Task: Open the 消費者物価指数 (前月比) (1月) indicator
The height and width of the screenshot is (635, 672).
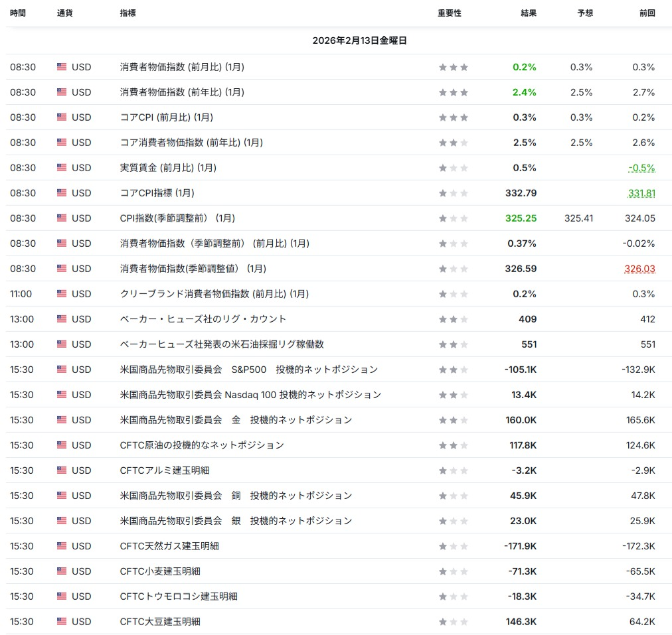Action: click(181, 67)
